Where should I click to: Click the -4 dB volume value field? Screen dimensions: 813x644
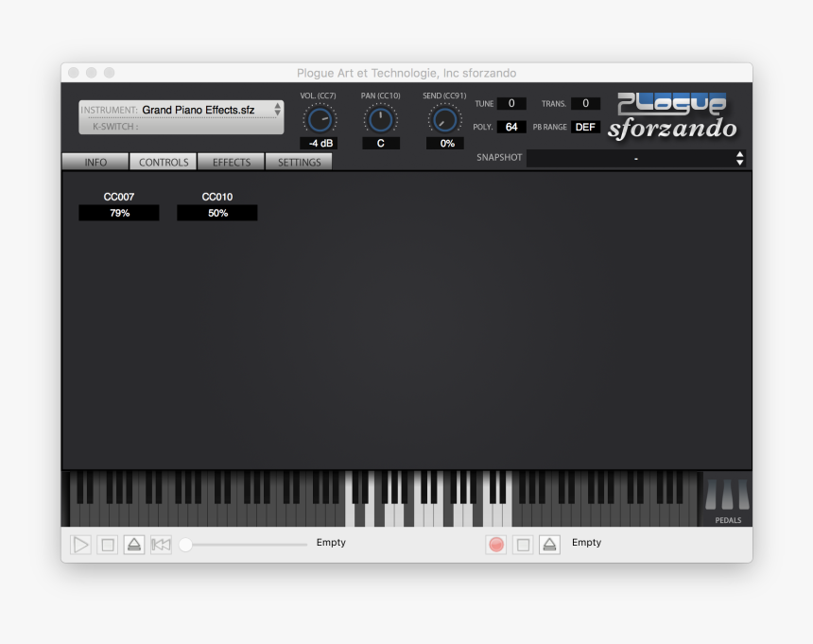pos(320,143)
